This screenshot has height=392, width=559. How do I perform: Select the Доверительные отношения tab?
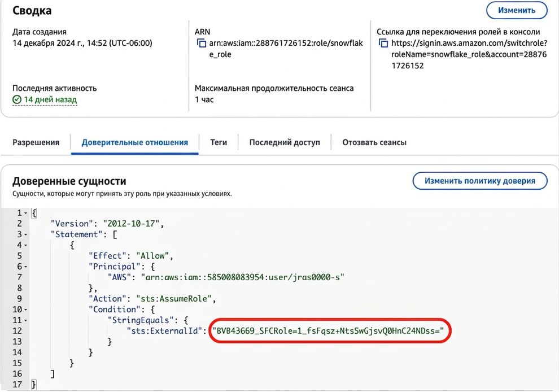click(135, 142)
